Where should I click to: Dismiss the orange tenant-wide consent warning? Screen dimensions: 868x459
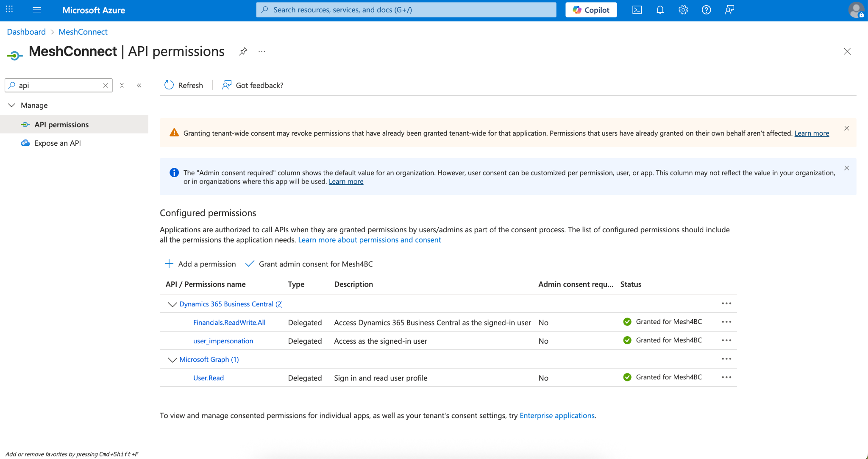coord(846,128)
